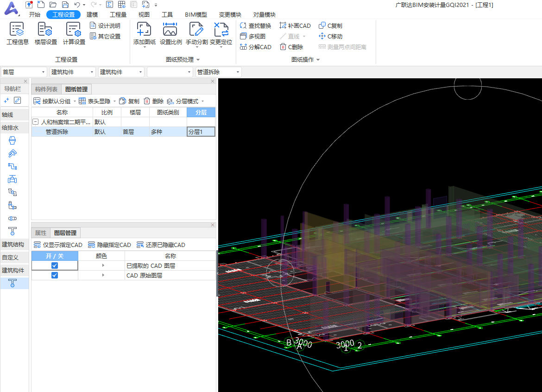Click the 分层 column header

coord(201,112)
